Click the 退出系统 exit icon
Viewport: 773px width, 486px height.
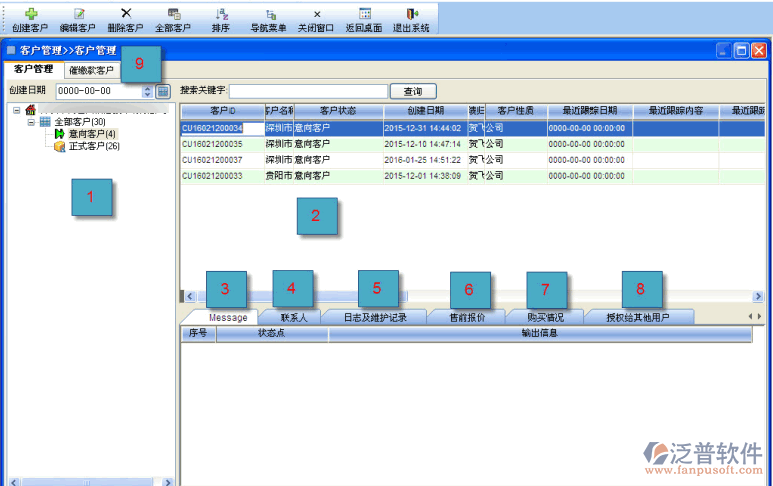pos(412,14)
